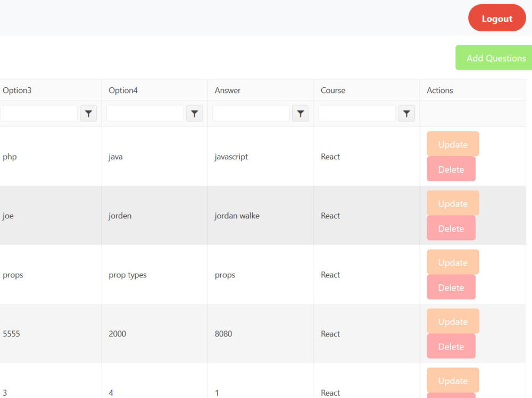The width and height of the screenshot is (532, 398).
Task: Select React course cell in php row
Action: [367, 156]
